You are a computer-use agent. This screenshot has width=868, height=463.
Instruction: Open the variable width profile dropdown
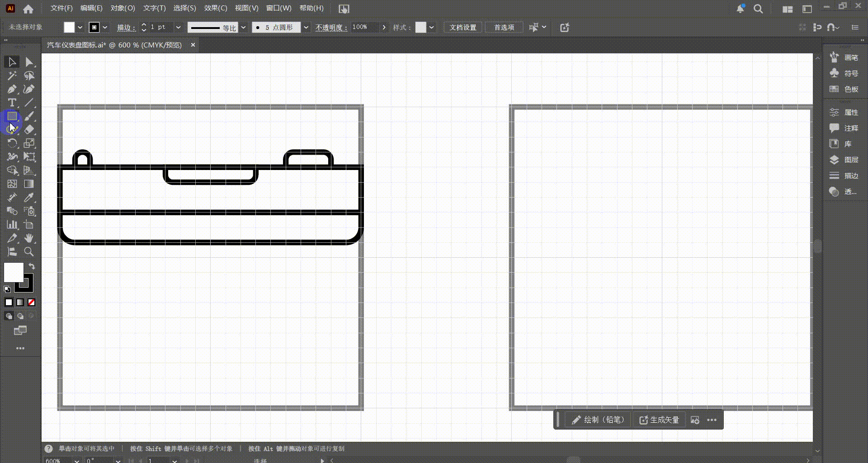point(243,28)
